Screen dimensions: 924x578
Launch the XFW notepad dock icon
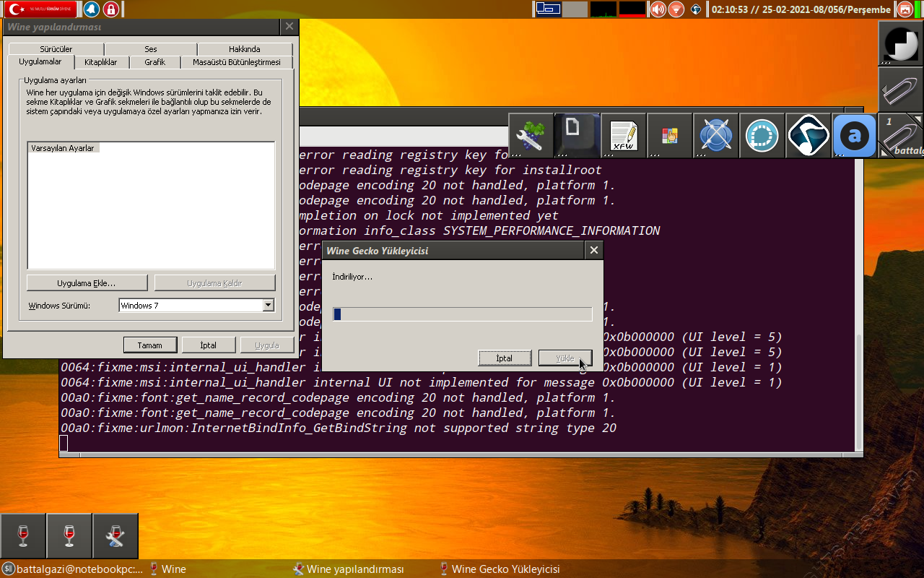[624, 135]
